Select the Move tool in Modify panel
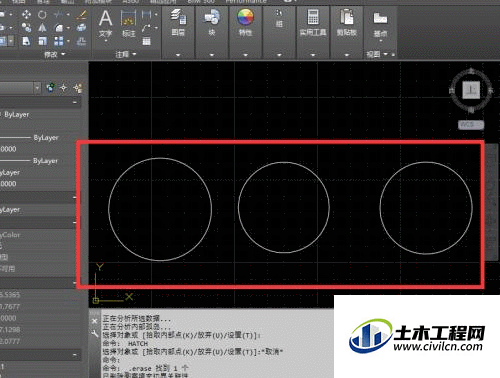500x378 pixels. (x=26, y=15)
